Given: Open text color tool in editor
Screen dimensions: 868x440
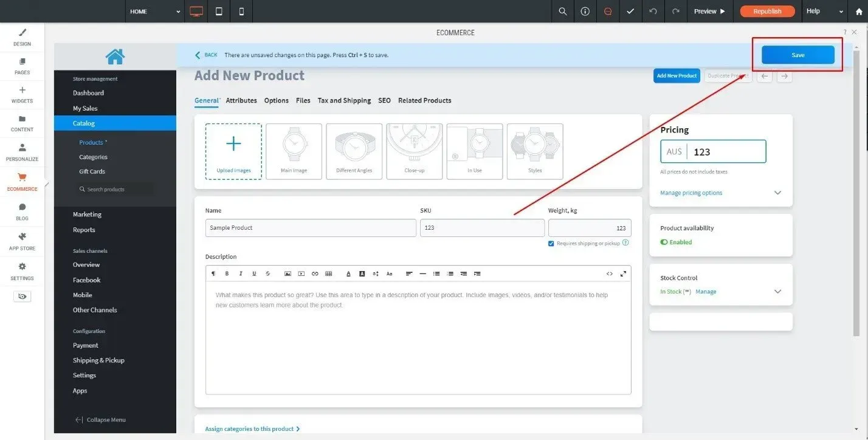Looking at the screenshot, I should 348,273.
